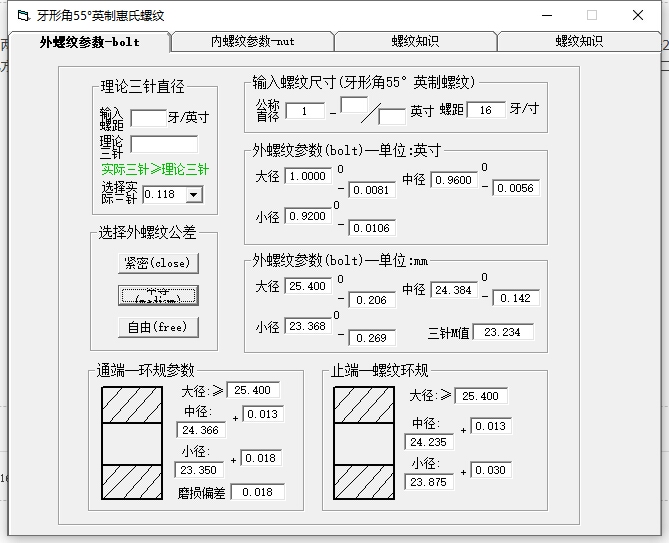Screen dimensions: 669x543
Task: Click the 通端 中径 tolerance 0.013
Action: (x=262, y=414)
